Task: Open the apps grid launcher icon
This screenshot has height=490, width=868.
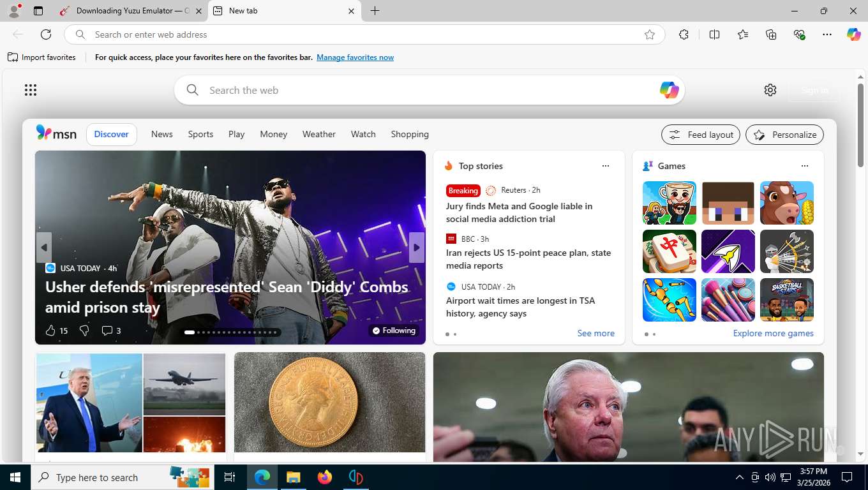Action: [x=31, y=90]
